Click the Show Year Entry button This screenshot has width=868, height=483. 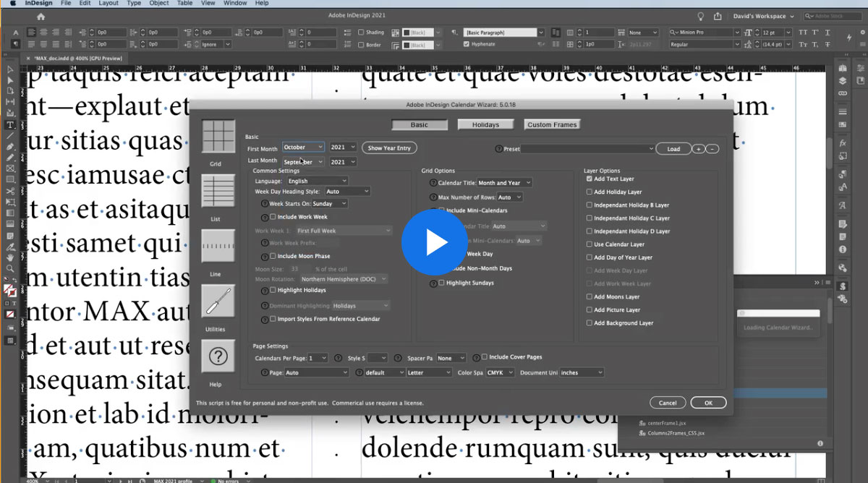click(x=389, y=148)
